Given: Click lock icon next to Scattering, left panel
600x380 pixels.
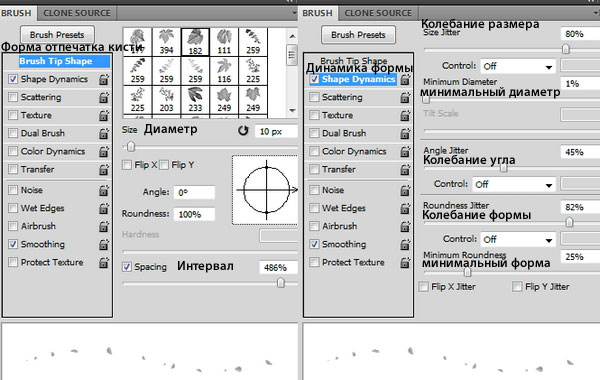Looking at the screenshot, I should 104,97.
